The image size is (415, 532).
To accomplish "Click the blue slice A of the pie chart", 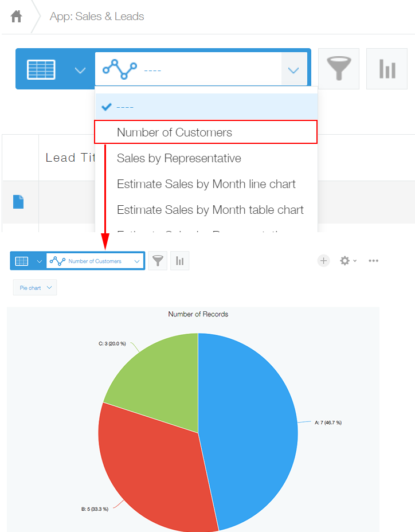I will point(252,413).
